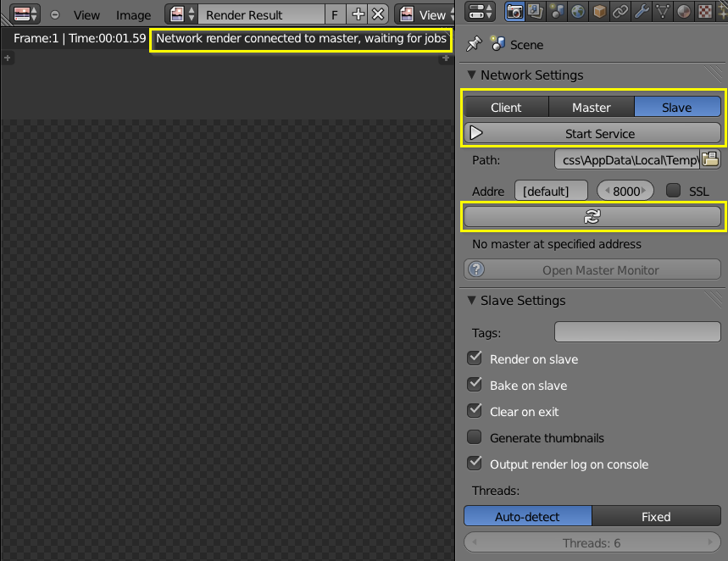Open Texture properties (checker icon)

tap(706, 12)
